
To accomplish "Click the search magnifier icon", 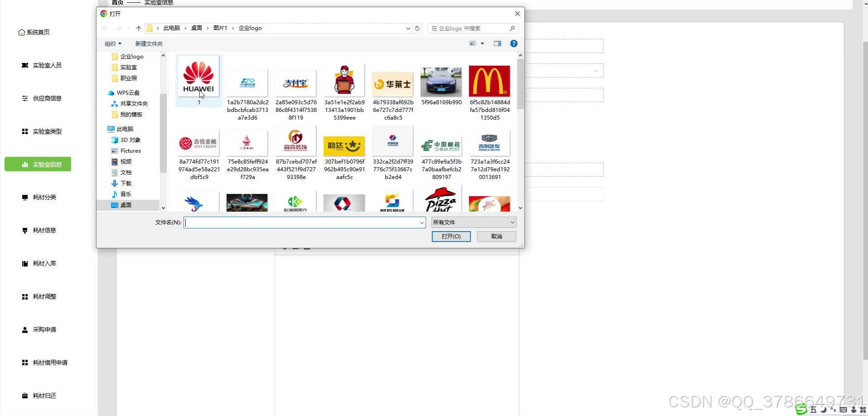I will click(512, 28).
